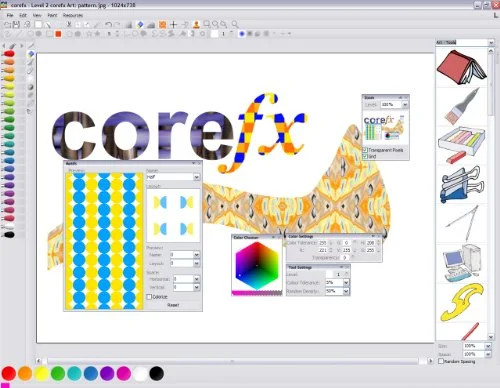Open the Edit menu

(23, 15)
